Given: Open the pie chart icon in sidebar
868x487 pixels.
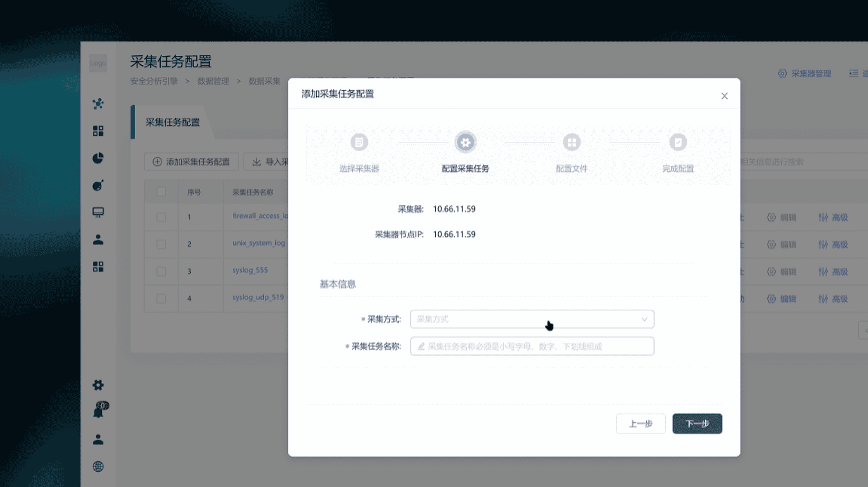Looking at the screenshot, I should [98, 158].
